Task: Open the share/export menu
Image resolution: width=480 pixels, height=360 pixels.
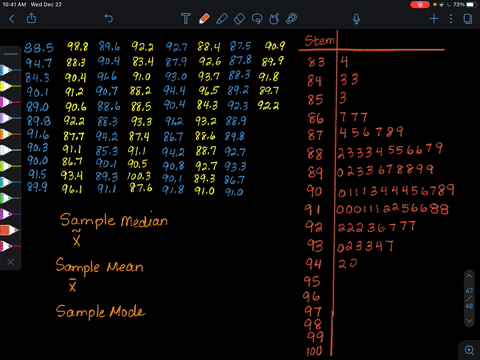Action: [x=31, y=18]
